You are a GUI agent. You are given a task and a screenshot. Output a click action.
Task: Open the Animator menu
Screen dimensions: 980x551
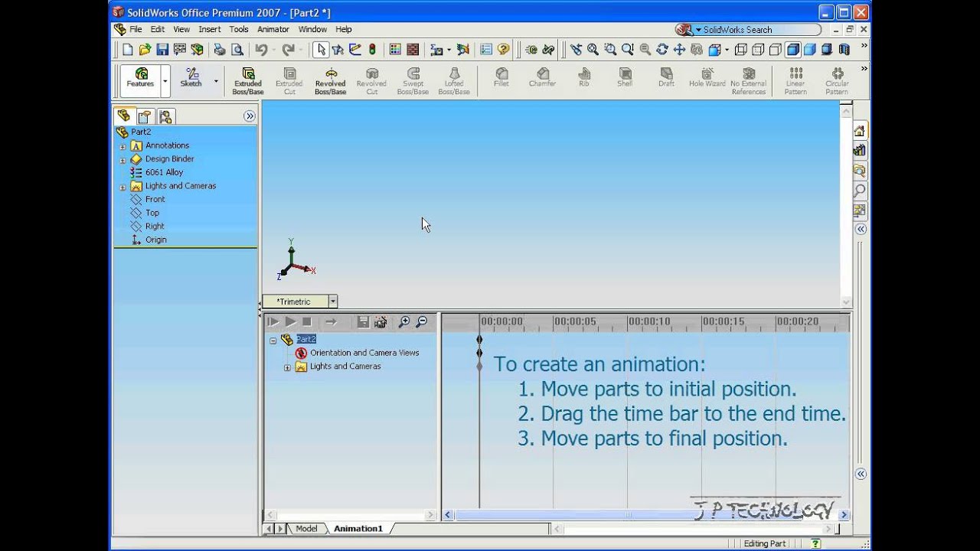click(273, 29)
